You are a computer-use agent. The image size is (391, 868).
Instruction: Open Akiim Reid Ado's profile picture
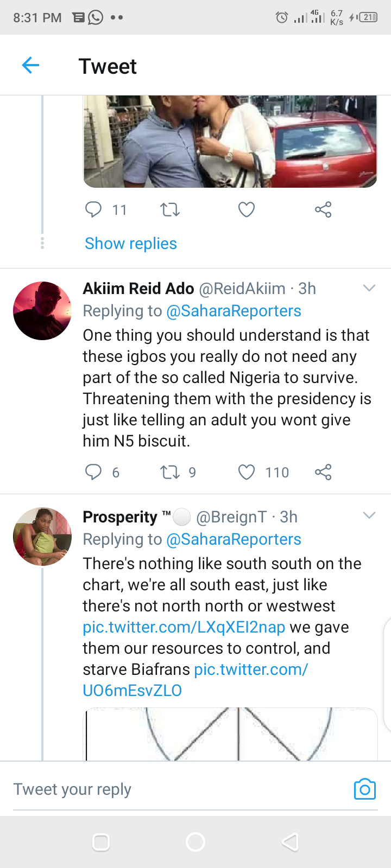[x=42, y=311]
